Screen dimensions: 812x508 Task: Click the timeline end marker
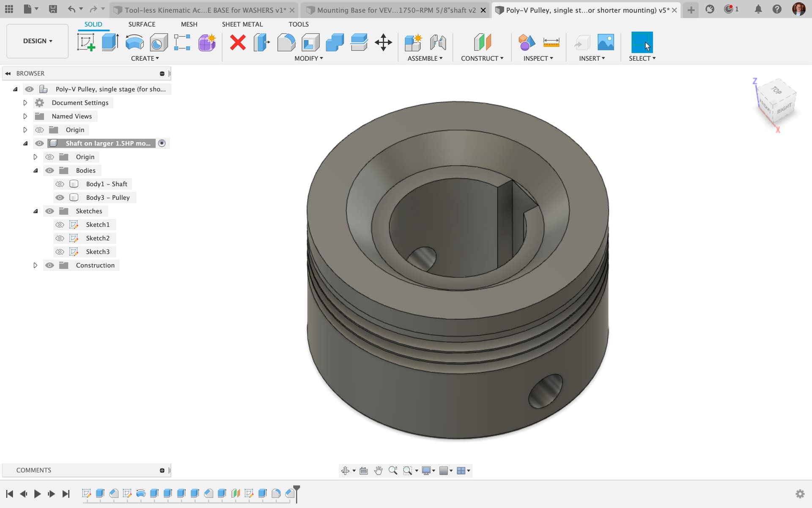click(296, 494)
